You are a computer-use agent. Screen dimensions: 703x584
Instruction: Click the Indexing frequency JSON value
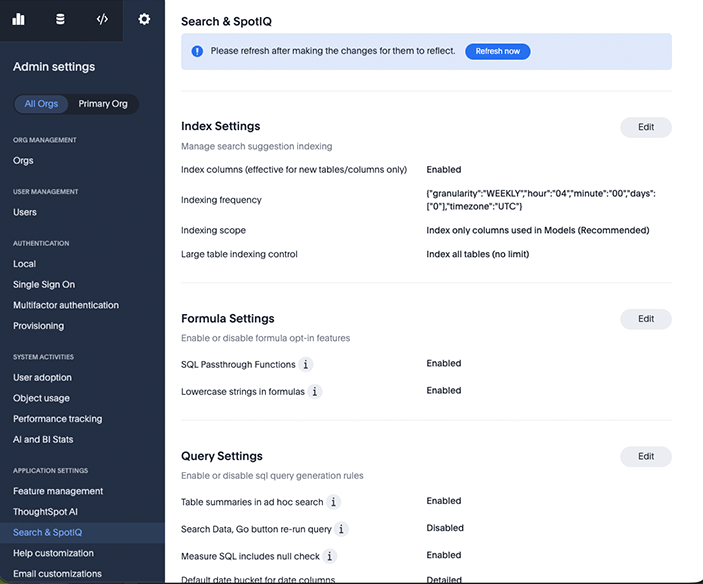[541, 200]
